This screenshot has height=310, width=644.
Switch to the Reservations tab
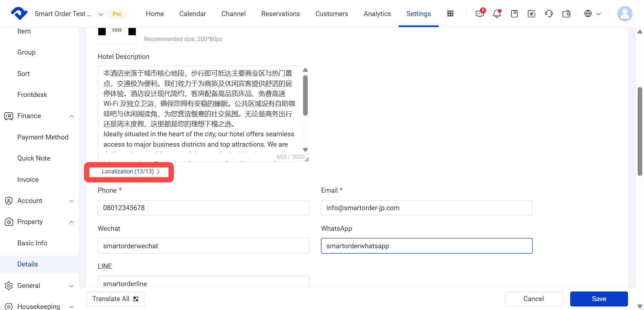pos(281,14)
